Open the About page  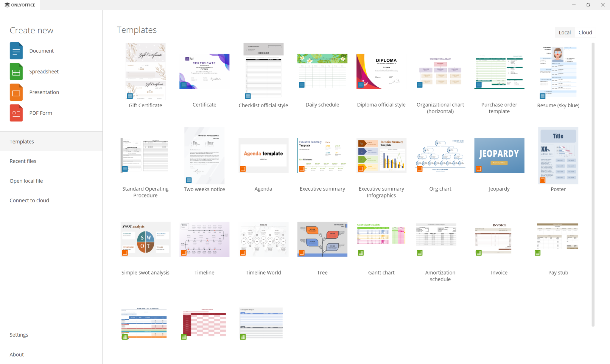[17, 354]
